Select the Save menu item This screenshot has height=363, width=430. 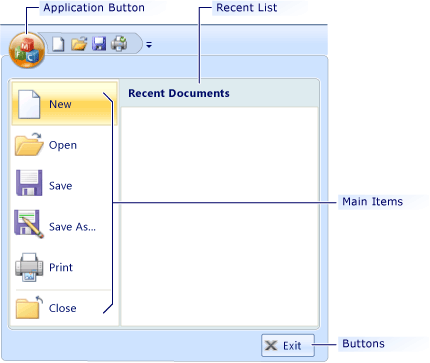tap(64, 185)
